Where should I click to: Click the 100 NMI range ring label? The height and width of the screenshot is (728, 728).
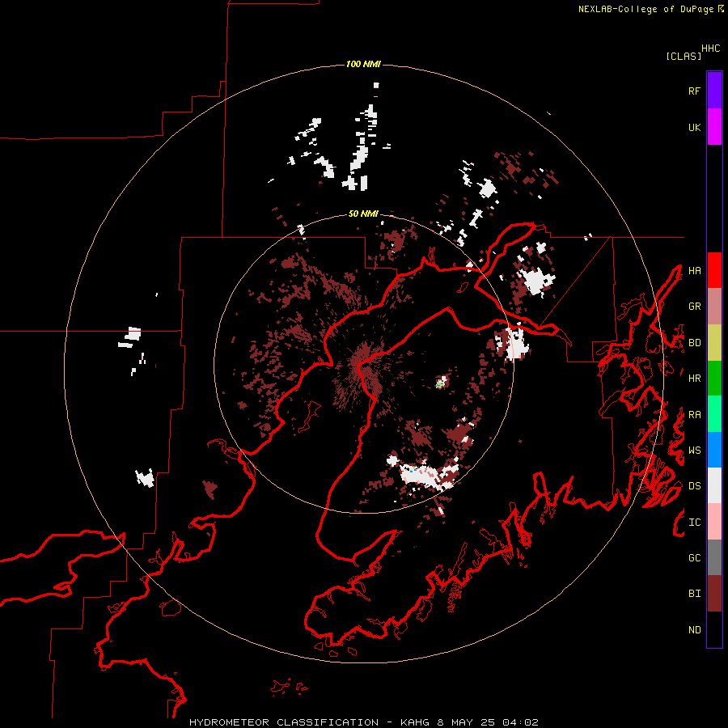pyautogui.click(x=363, y=64)
